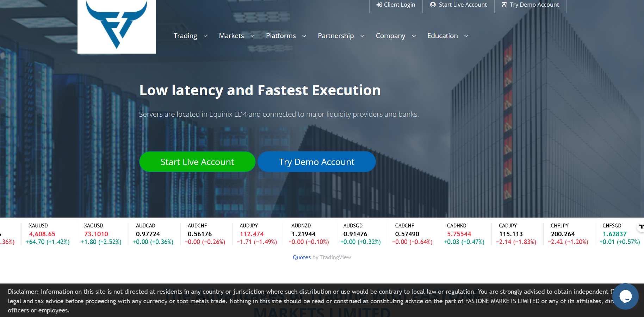Open the Company menu
Image resolution: width=644 pixels, height=317 pixels.
[390, 36]
